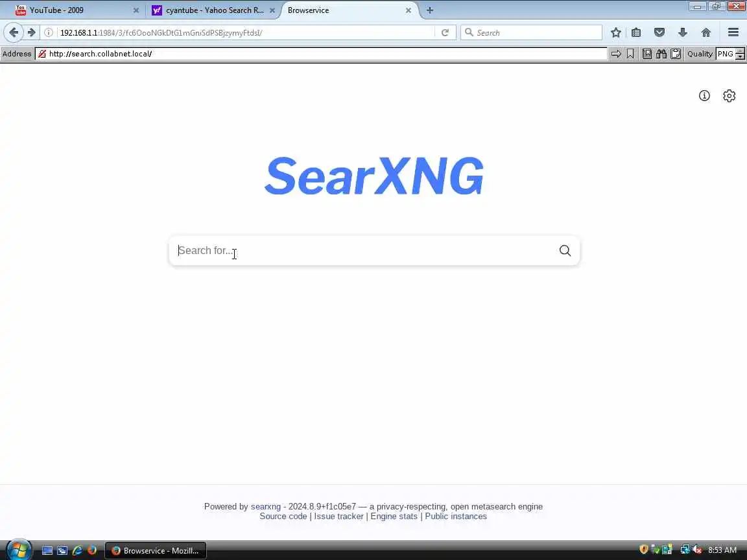This screenshot has height=560, width=747.
Task: Open the Engine stats link
Action: click(x=394, y=517)
